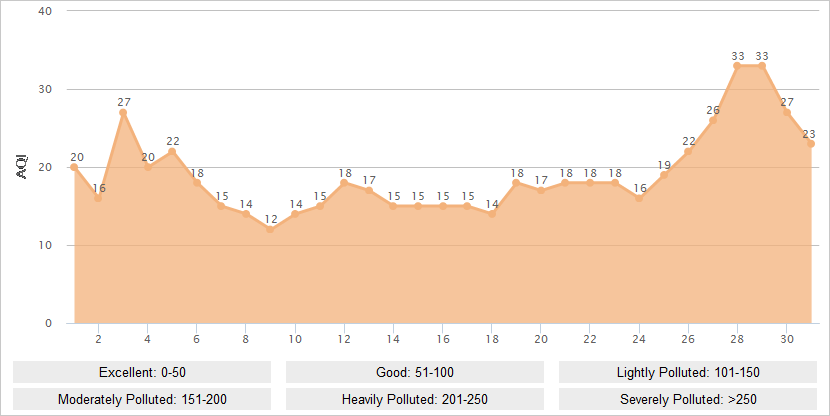Screen dimensions: 830x416
Task: Click x-axis tick label 30
Action: click(x=787, y=339)
